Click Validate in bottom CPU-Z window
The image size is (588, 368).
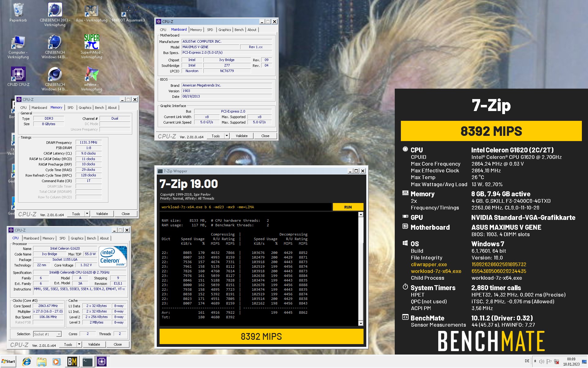(94, 344)
